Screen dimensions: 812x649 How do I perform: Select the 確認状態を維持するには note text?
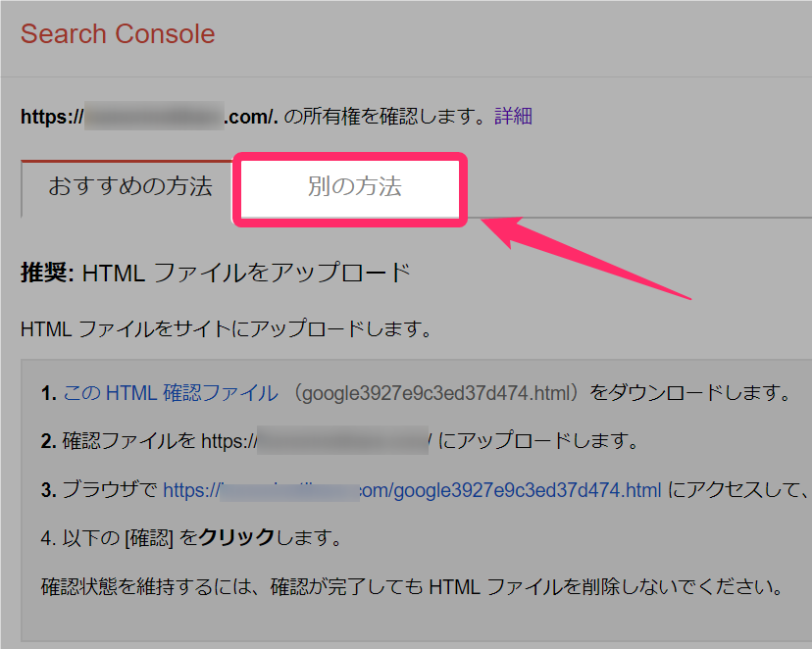[x=412, y=587]
